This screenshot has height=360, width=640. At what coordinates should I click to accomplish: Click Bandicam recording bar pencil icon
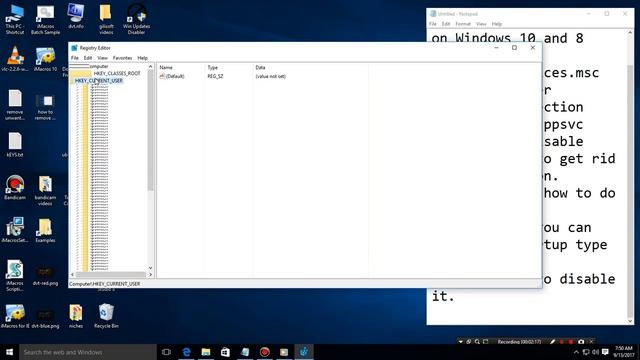click(x=552, y=342)
